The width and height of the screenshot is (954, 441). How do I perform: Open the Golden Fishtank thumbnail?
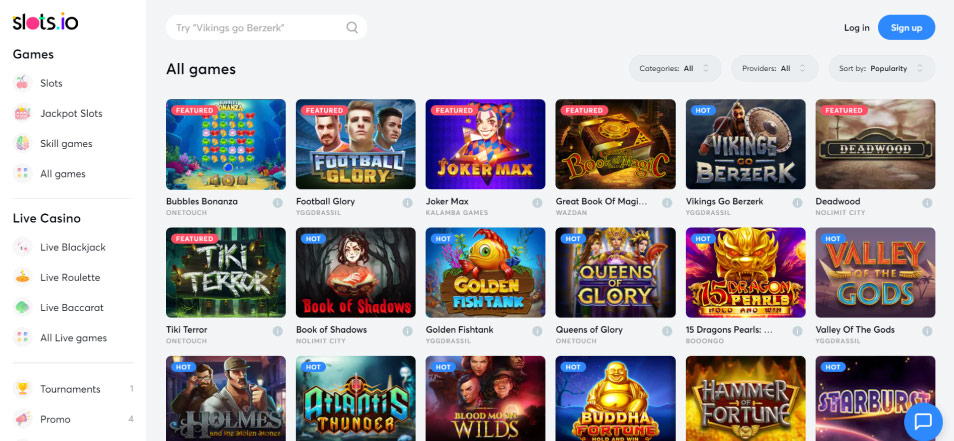click(x=486, y=273)
